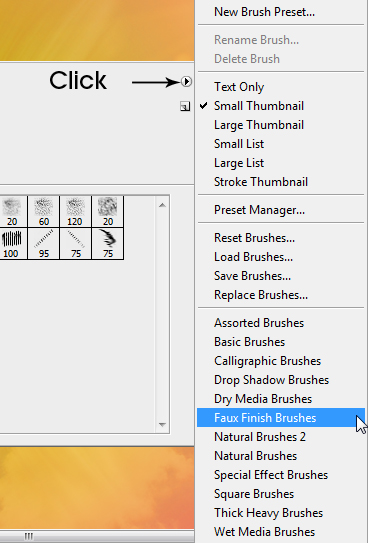The height and width of the screenshot is (543, 368).
Task: Click highlighted Faux Finish Brushes entry
Action: coord(281,418)
